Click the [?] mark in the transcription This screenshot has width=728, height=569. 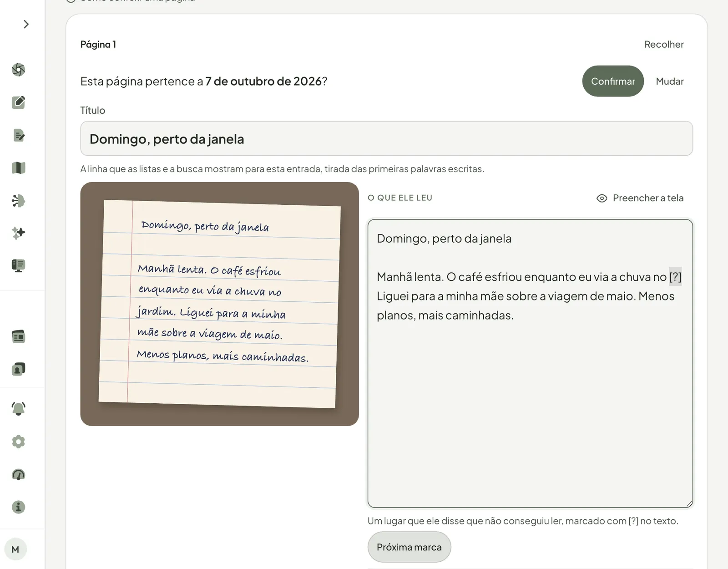click(675, 277)
